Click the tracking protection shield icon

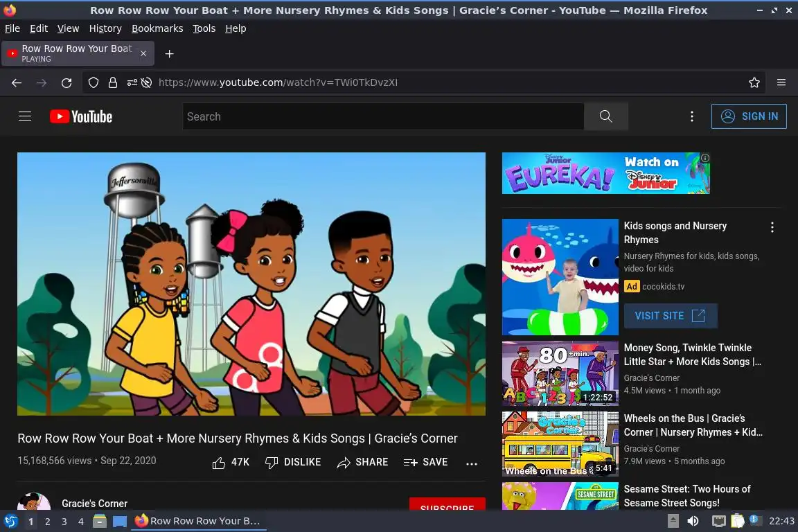click(x=94, y=82)
